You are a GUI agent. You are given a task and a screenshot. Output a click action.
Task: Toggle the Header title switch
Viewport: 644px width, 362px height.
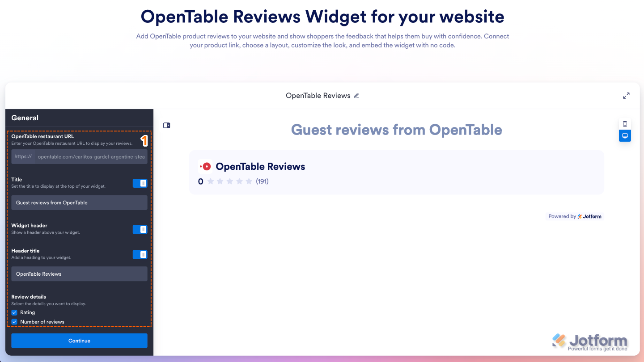tap(140, 254)
